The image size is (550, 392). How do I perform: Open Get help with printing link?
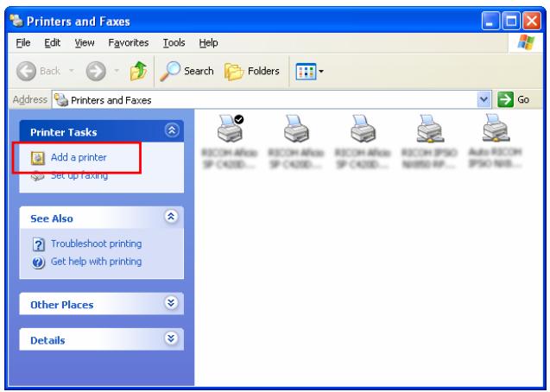pos(96,262)
